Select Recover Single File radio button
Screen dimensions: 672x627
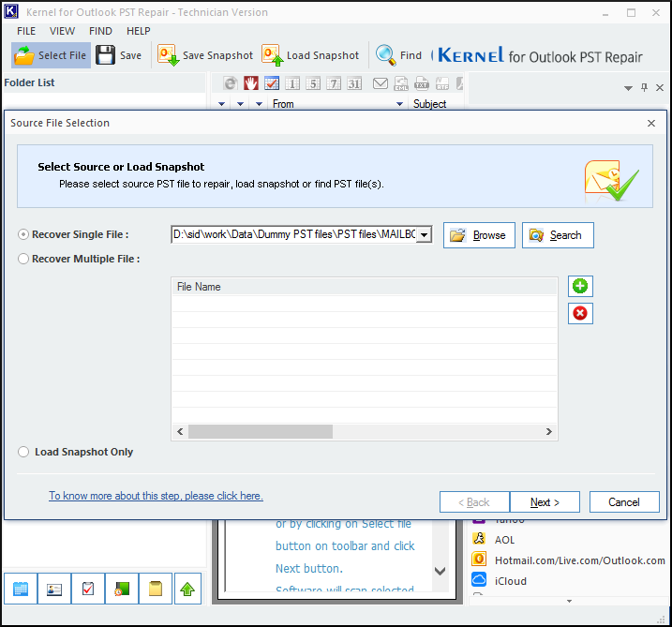pos(23,234)
